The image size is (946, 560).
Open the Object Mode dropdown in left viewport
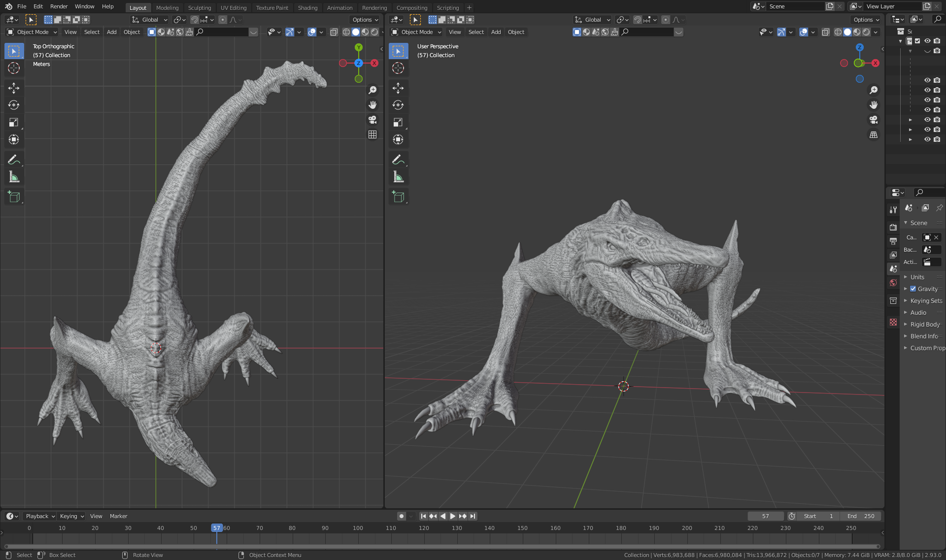32,32
